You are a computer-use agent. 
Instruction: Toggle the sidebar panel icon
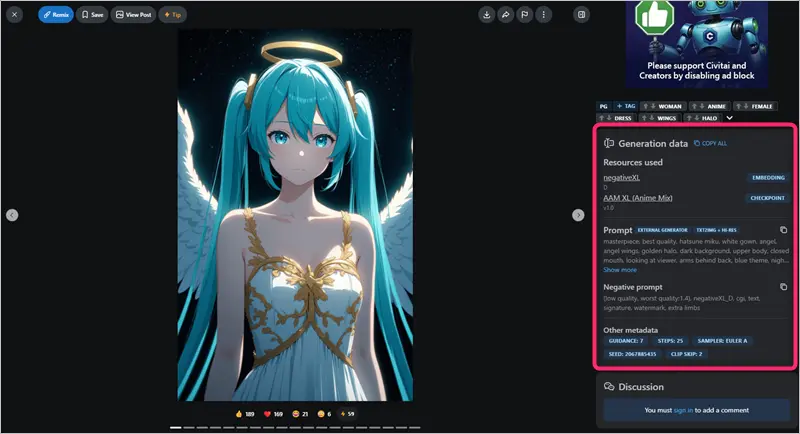582,15
